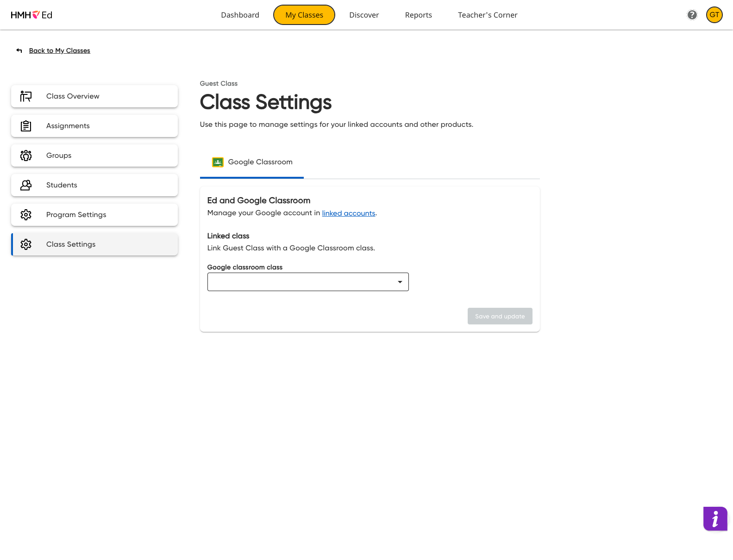This screenshot has height=560, width=733.
Task: Open the Discover tab
Action: pos(364,15)
